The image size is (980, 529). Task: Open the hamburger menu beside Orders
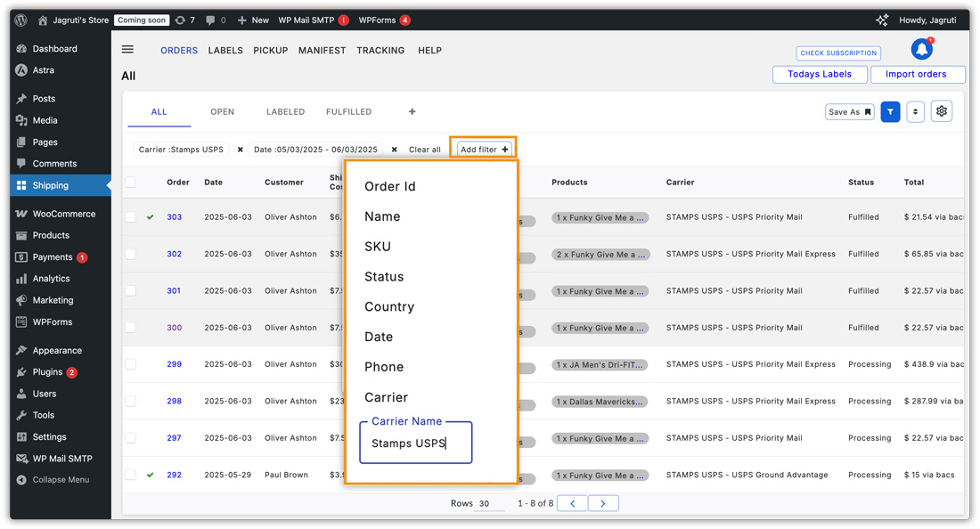tap(127, 49)
